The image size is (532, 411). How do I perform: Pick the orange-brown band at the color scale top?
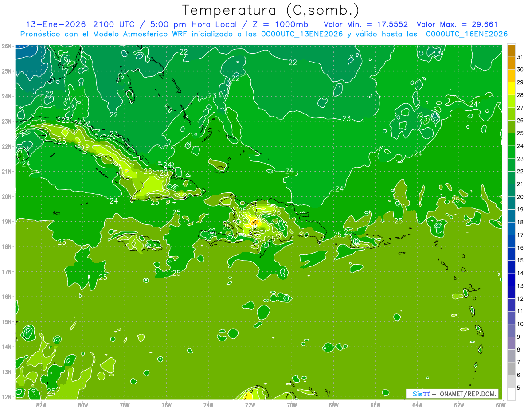coord(511,51)
